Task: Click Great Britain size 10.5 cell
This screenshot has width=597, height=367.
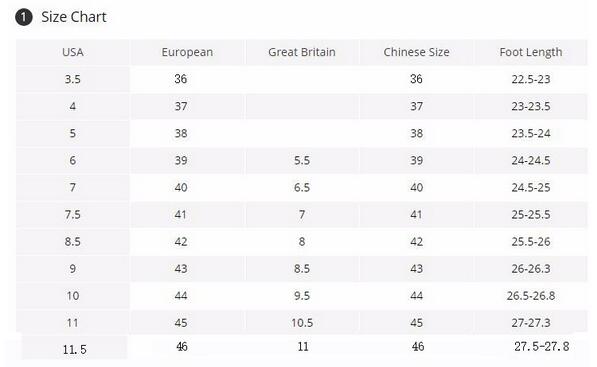Action: click(x=302, y=323)
